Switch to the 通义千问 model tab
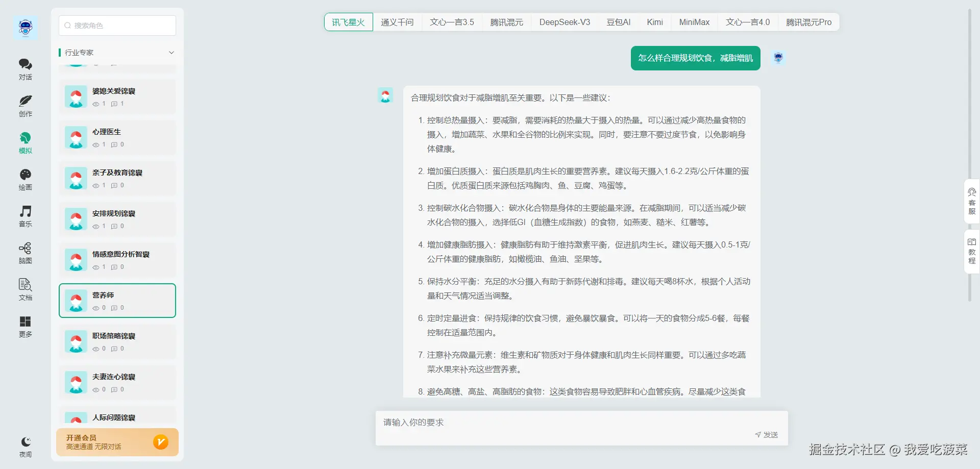Image resolution: width=980 pixels, height=469 pixels. coord(397,22)
